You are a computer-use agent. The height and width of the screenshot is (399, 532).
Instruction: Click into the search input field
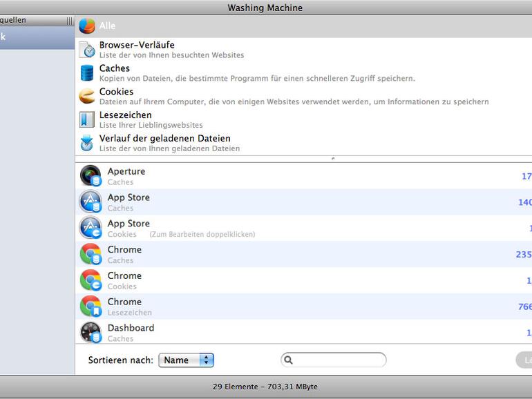tap(334, 360)
